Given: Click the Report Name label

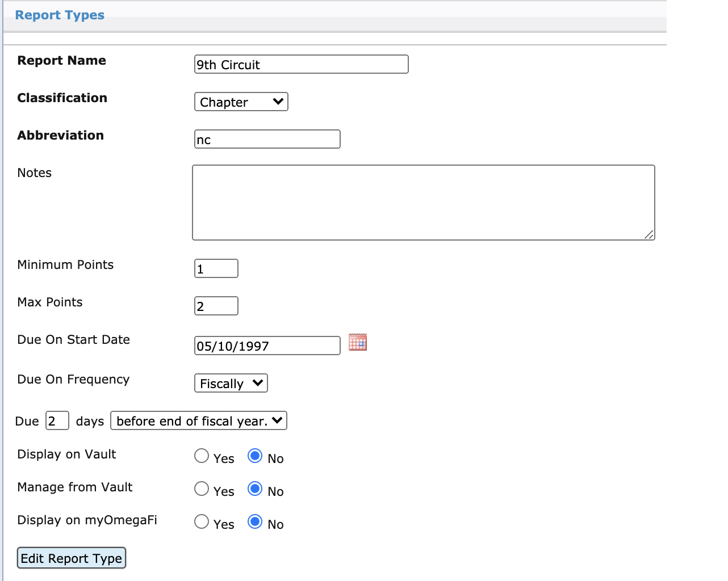Looking at the screenshot, I should pyautogui.click(x=62, y=60).
